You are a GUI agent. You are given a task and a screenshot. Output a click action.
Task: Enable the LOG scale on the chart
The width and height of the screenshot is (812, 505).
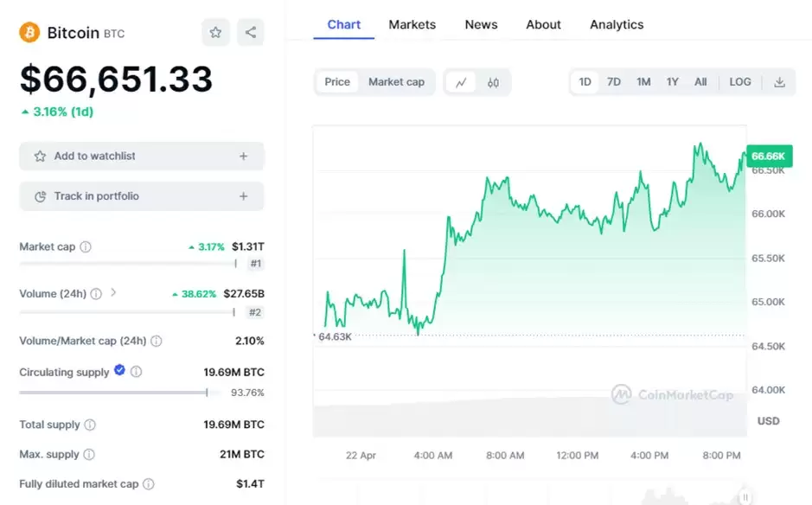739,81
